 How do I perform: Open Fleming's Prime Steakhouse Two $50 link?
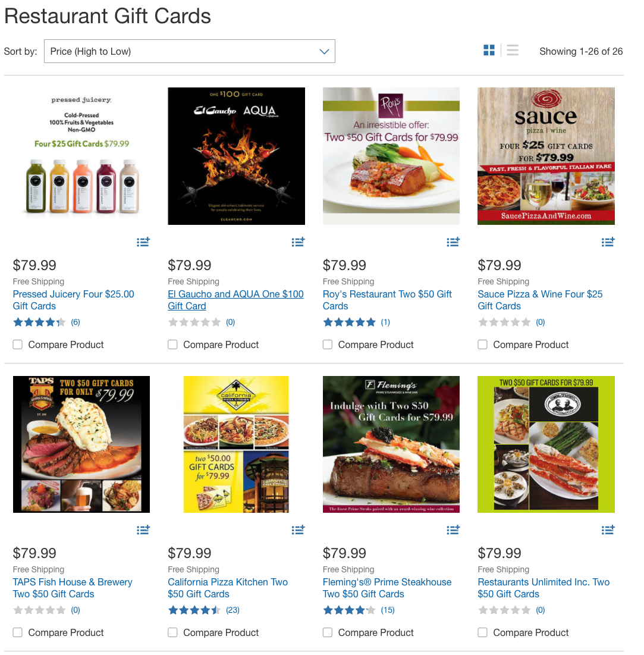coord(387,588)
